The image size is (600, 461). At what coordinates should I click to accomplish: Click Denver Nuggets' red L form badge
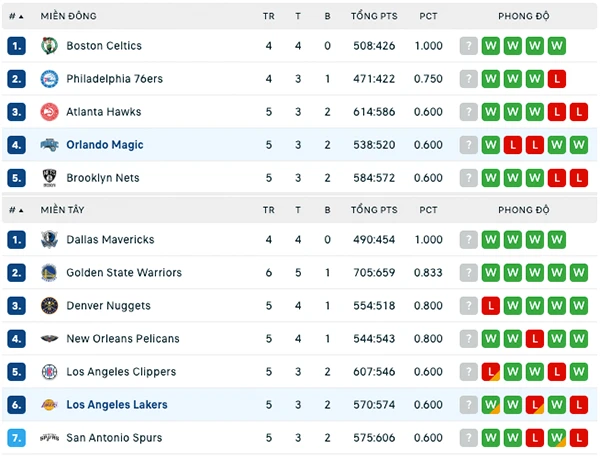coord(491,306)
